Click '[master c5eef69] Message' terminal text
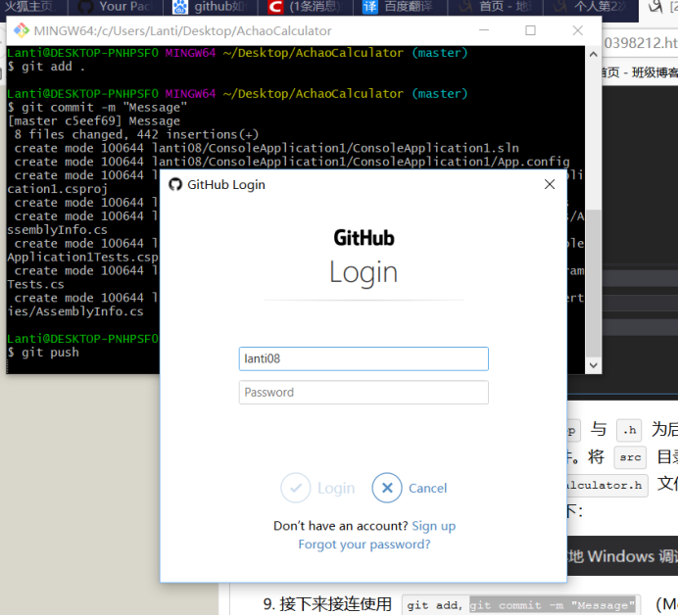678x616 pixels. [x=93, y=121]
